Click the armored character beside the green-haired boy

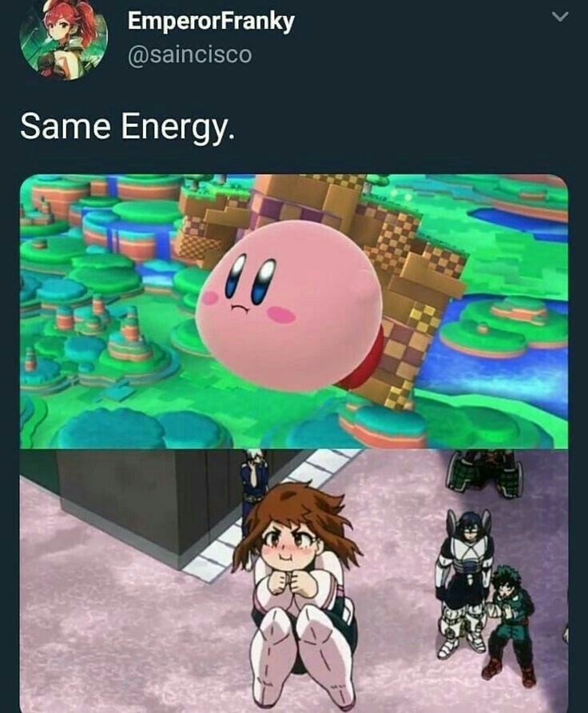pyautogui.click(x=463, y=584)
